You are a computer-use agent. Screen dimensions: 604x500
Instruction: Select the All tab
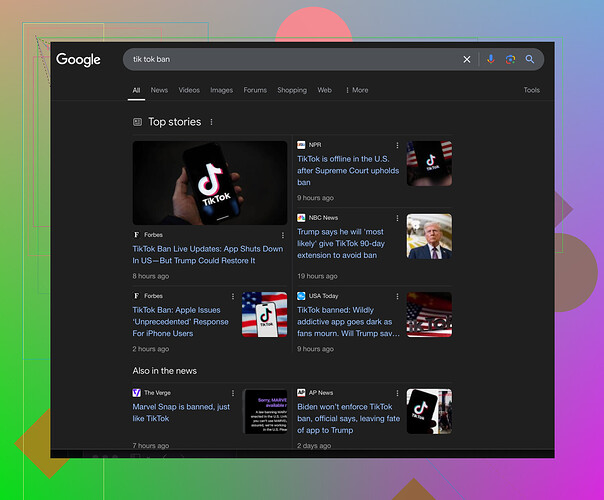pyautogui.click(x=136, y=90)
